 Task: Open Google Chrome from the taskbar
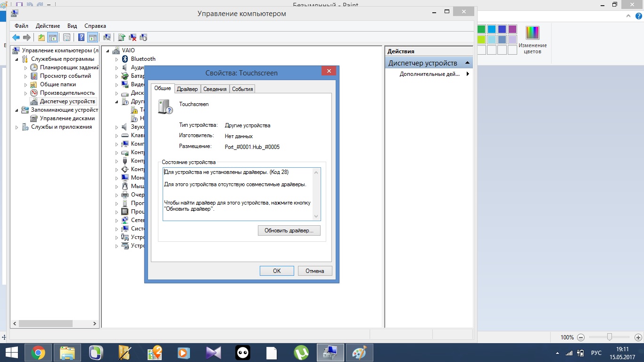38,353
